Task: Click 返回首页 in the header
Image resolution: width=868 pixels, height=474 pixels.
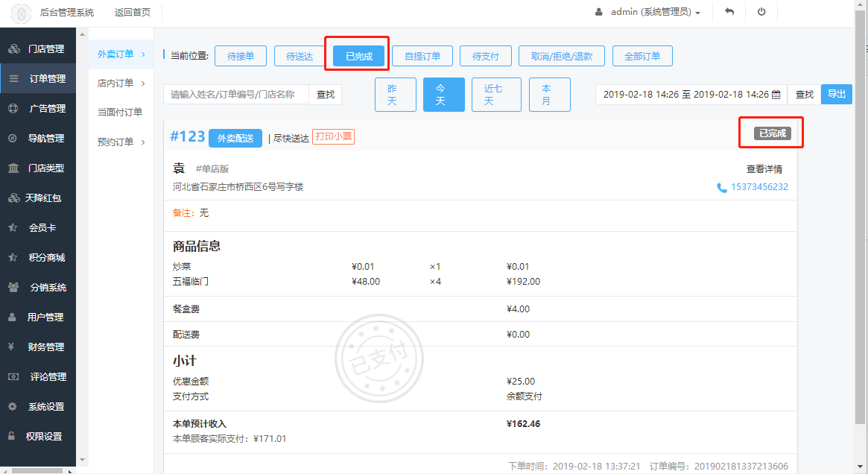Action: 133,12
